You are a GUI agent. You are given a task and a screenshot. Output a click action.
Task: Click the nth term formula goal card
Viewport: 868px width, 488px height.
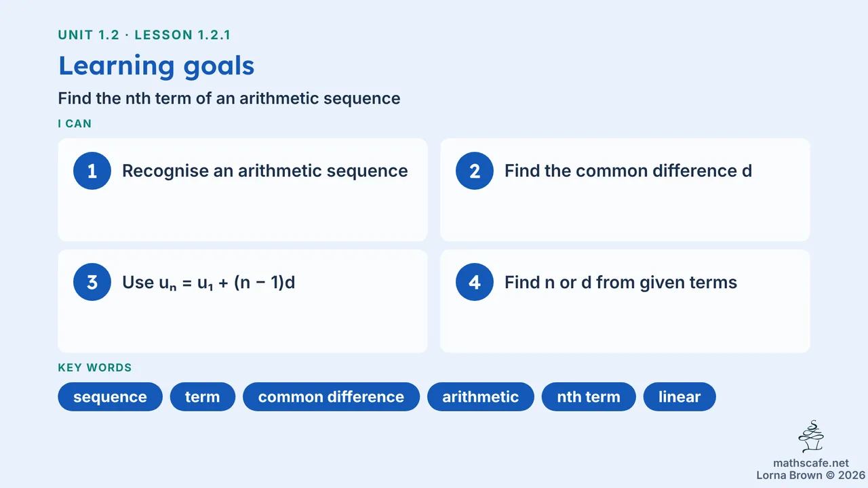tap(243, 301)
